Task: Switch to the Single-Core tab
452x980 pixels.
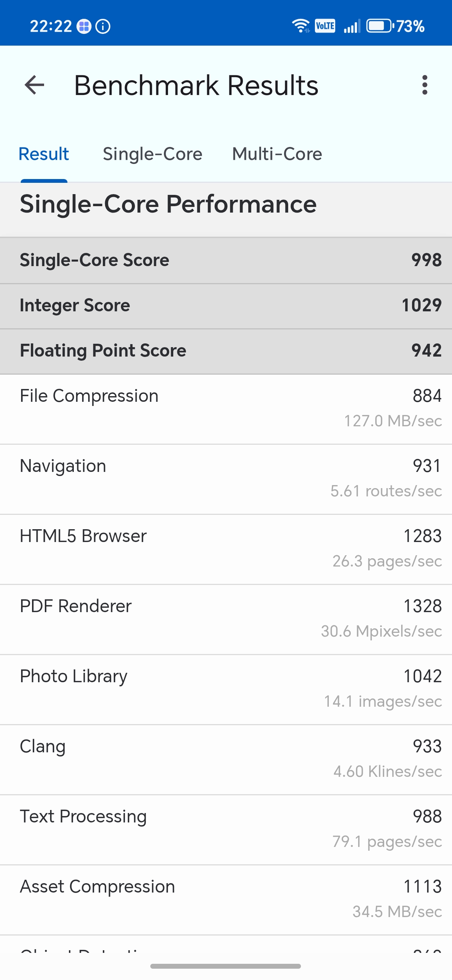Action: click(153, 154)
